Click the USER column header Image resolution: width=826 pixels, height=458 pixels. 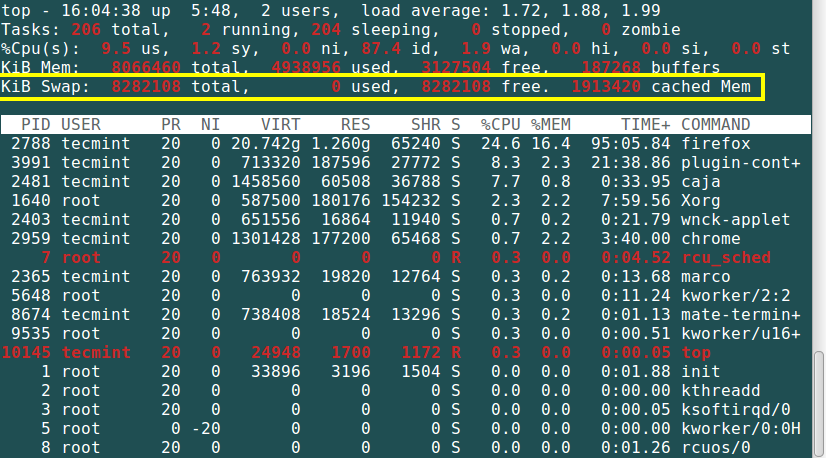click(x=81, y=125)
